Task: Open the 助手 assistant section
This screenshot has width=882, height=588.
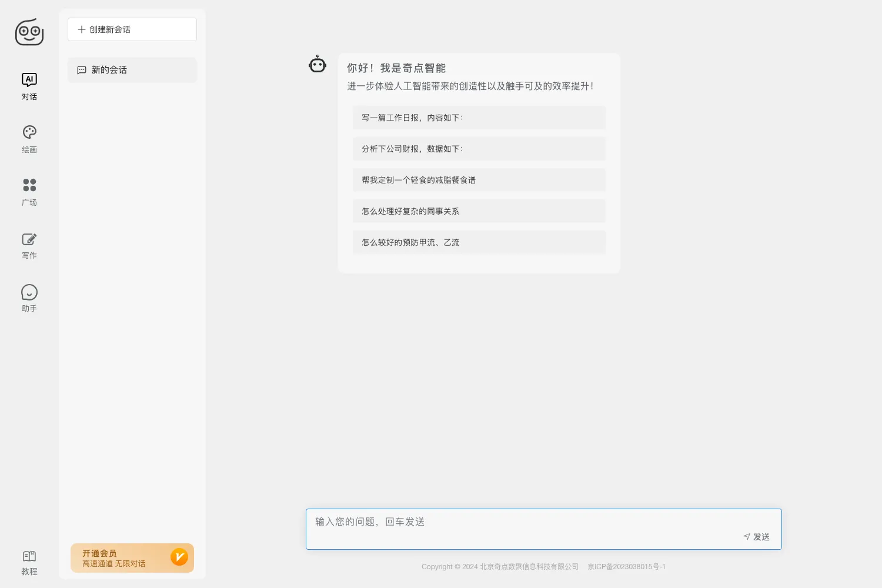Action: click(29, 299)
